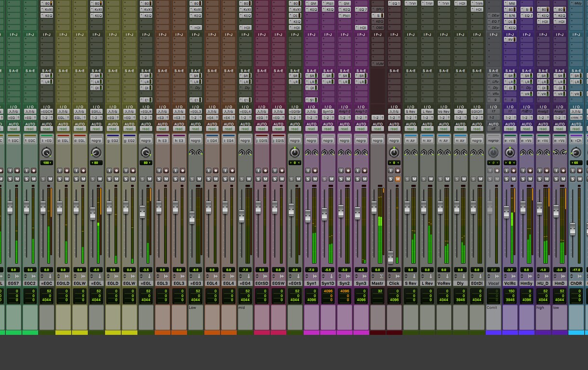Open the EQ 1 insert on Click track
The image size is (588, 370).
pyautogui.click(x=394, y=3)
